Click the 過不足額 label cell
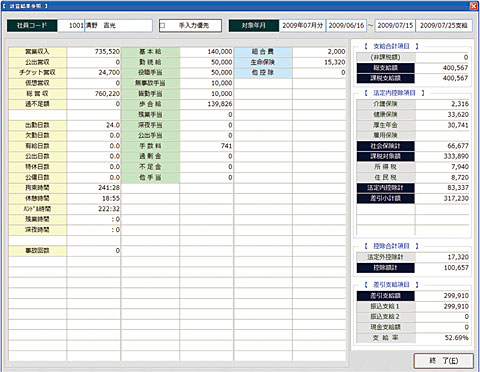This screenshot has height=372, width=480. point(37,104)
